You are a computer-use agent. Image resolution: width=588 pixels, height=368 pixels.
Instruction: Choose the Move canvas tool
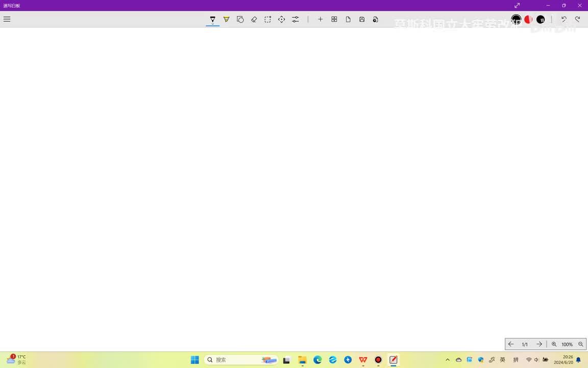pyautogui.click(x=282, y=19)
